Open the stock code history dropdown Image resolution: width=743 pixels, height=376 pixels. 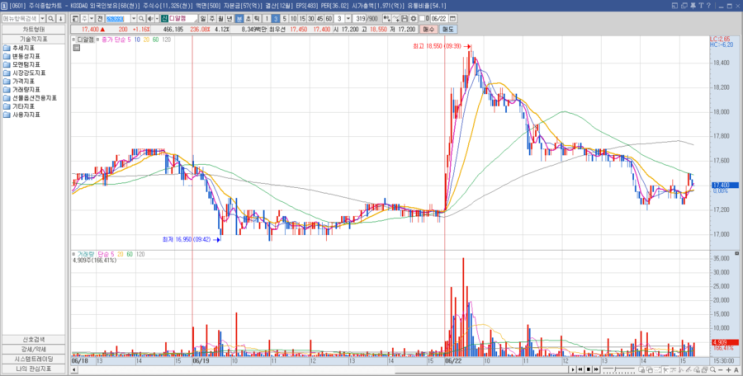click(x=134, y=18)
